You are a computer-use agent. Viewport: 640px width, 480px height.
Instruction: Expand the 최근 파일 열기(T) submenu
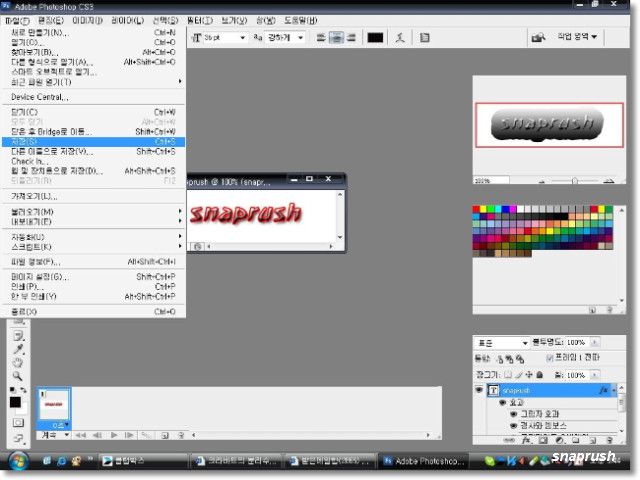point(94,82)
